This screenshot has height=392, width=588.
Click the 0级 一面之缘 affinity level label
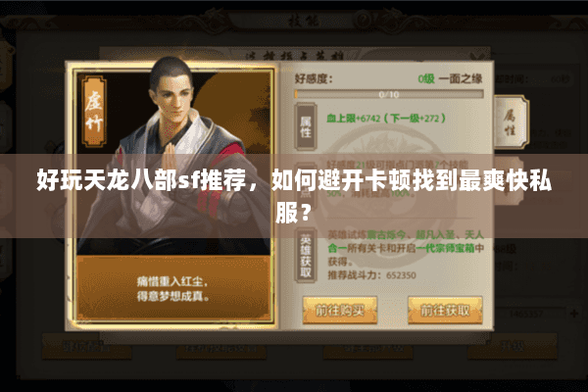click(450, 78)
